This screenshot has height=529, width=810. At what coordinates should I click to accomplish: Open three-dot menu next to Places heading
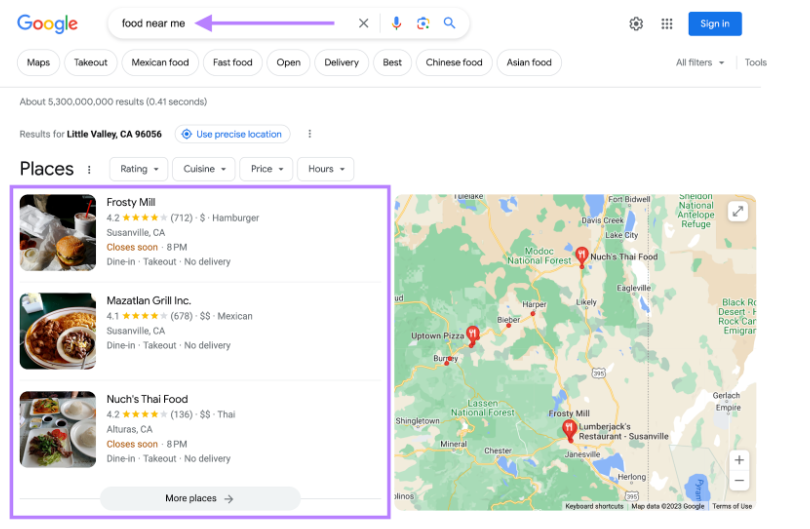tap(89, 169)
